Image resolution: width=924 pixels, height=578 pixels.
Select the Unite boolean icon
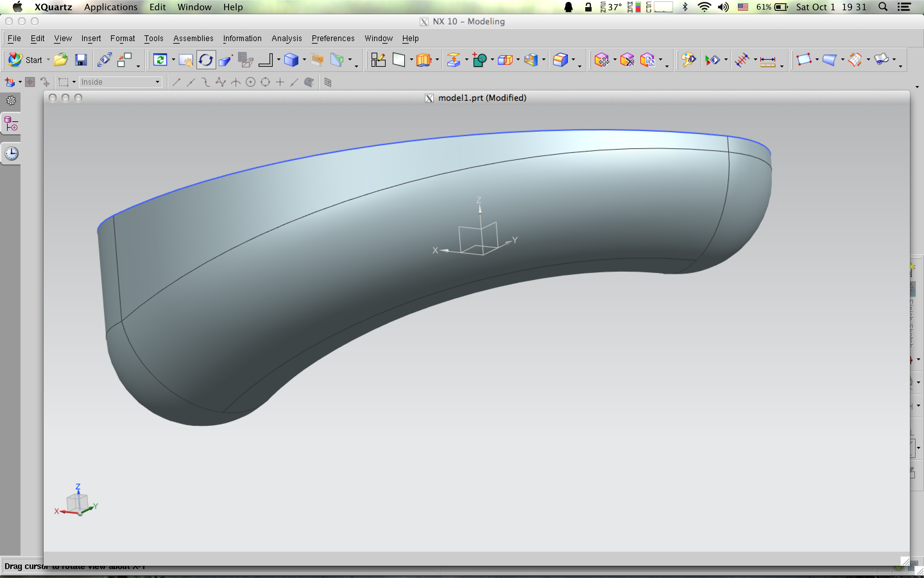pyautogui.click(x=479, y=60)
